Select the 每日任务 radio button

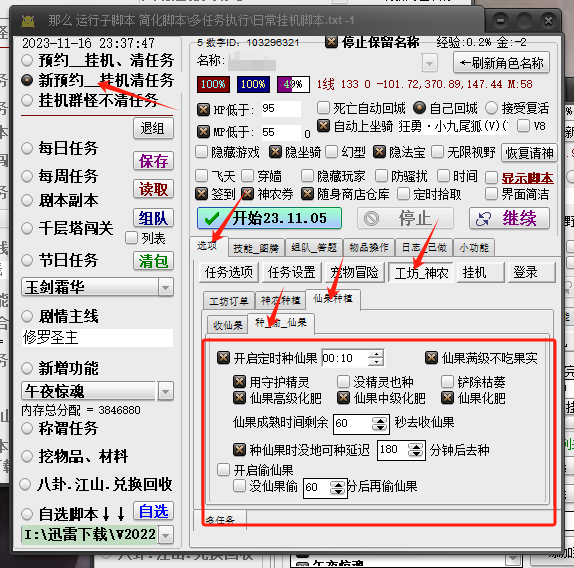(27, 148)
